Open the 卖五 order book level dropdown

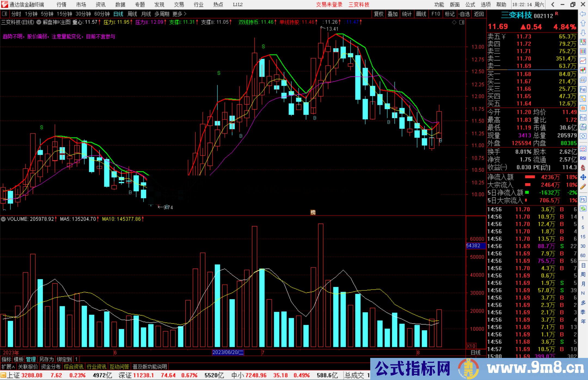pyautogui.click(x=497, y=37)
